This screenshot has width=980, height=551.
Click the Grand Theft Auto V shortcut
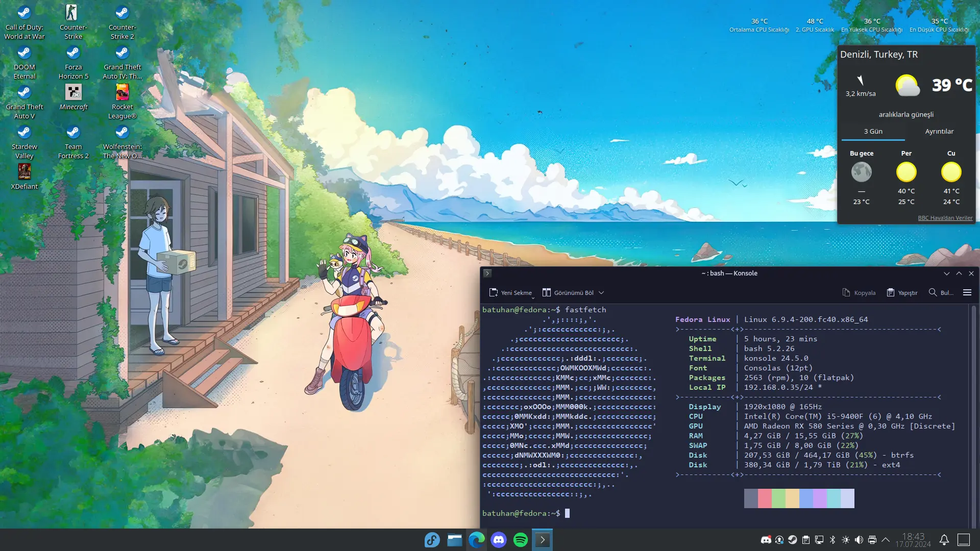tap(24, 102)
